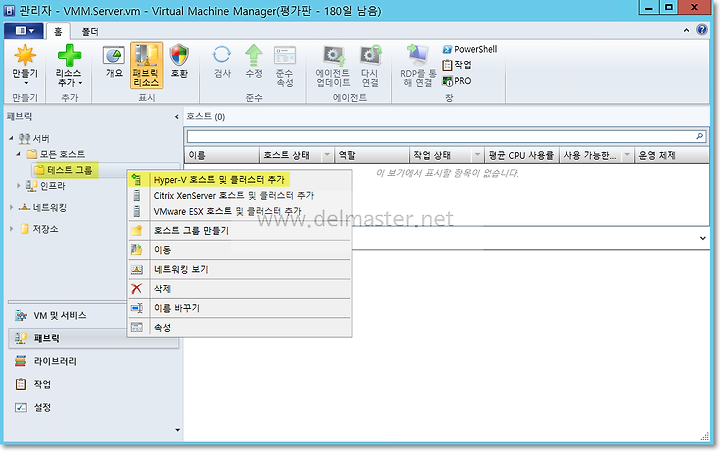The width and height of the screenshot is (720, 451).
Task: Click the RDP를 통해 연결 icon
Action: pyautogui.click(x=418, y=55)
